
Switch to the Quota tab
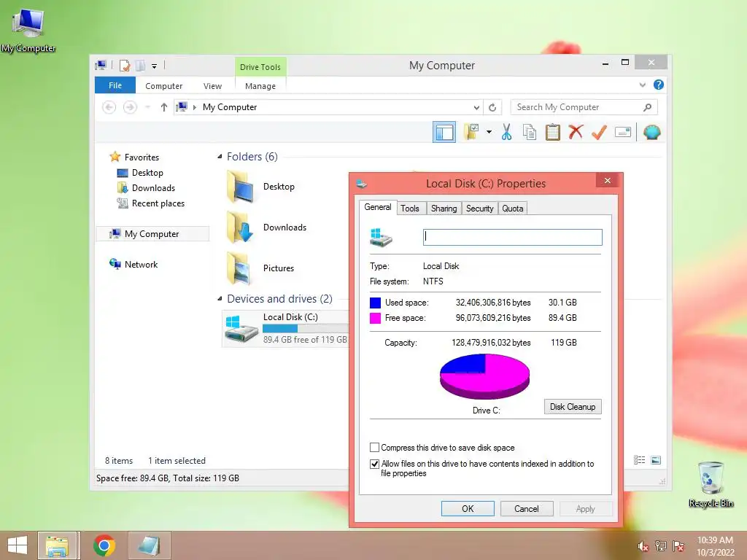(513, 208)
